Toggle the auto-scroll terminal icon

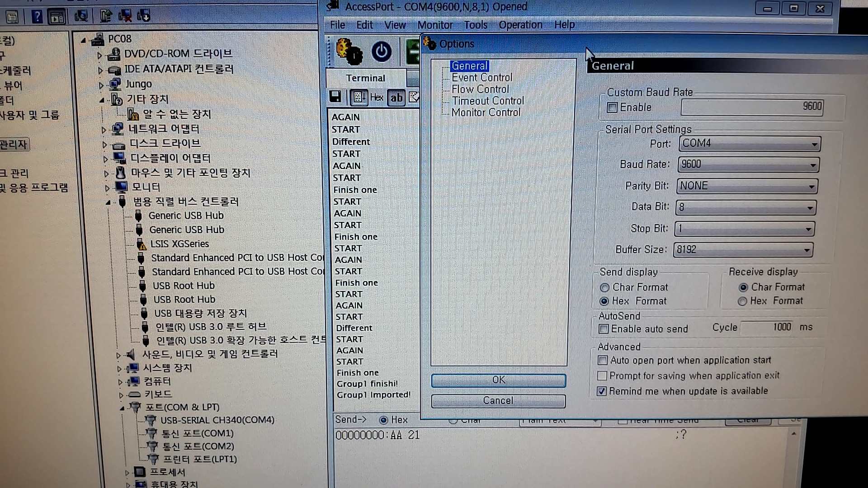[x=359, y=97]
